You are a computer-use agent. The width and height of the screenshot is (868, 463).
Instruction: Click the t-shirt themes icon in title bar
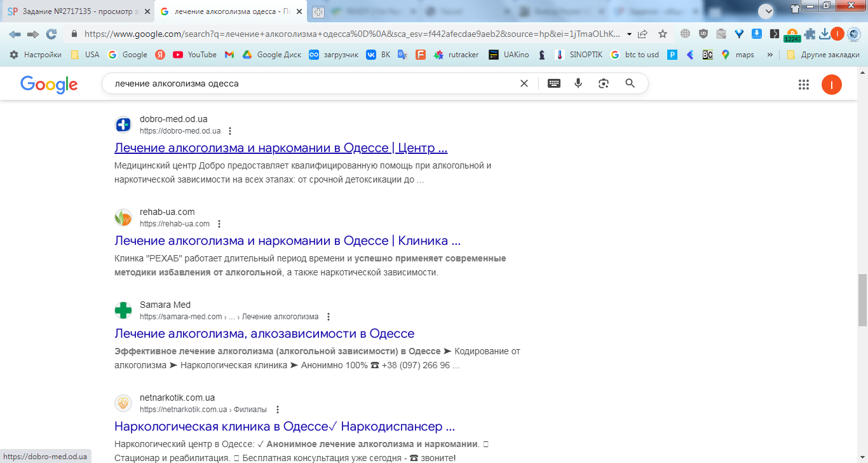(x=796, y=9)
